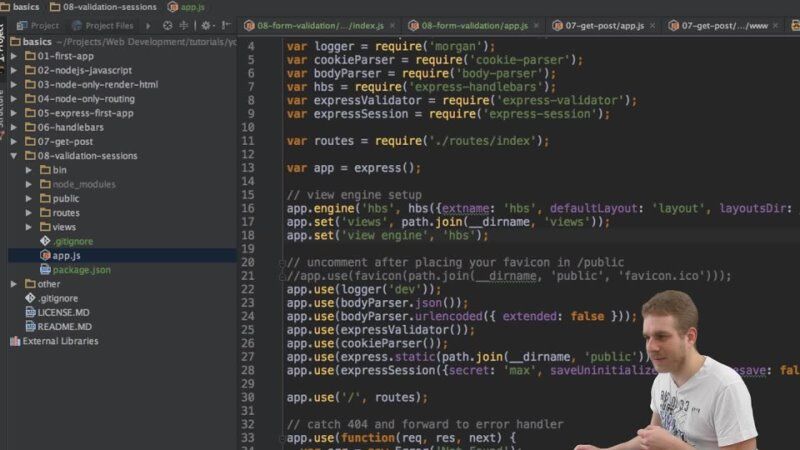The image size is (800, 450).
Task: Close the 07-get-post/app.js tab
Action: tap(653, 26)
